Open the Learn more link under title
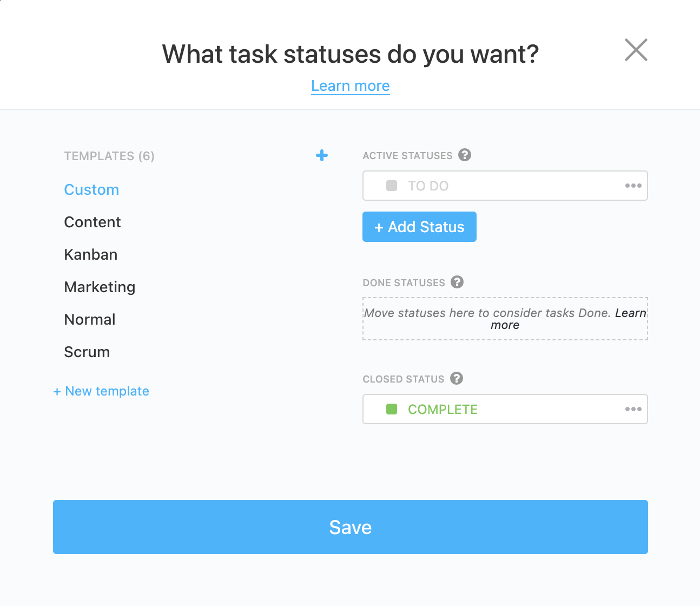 tap(351, 86)
